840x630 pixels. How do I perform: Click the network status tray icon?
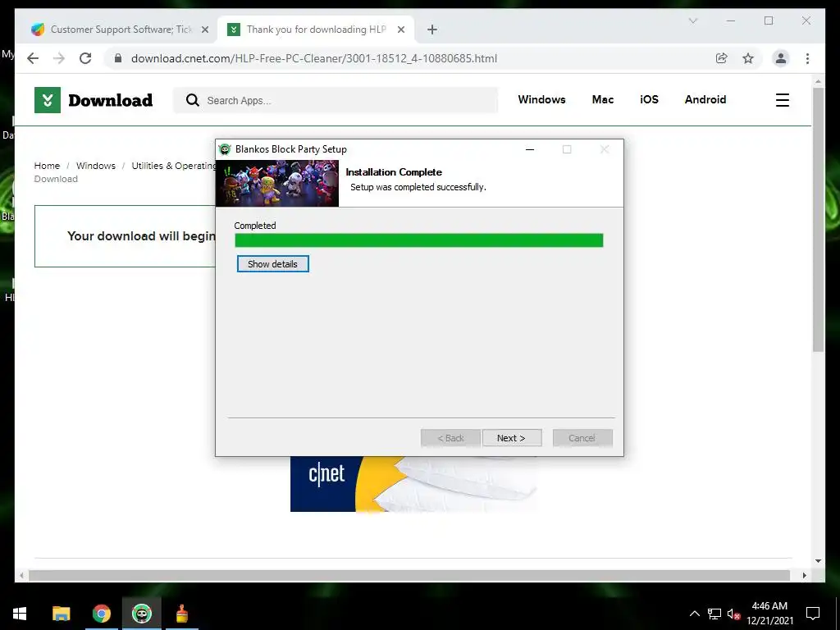tap(714, 614)
